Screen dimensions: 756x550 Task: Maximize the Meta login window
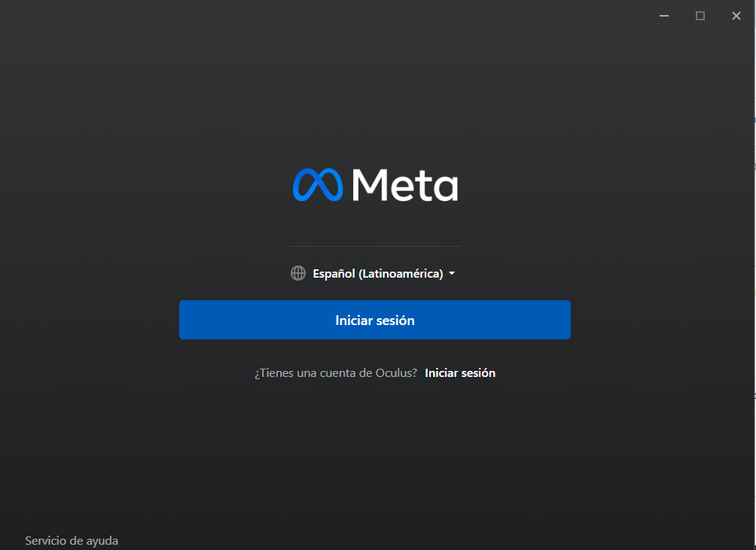(700, 16)
